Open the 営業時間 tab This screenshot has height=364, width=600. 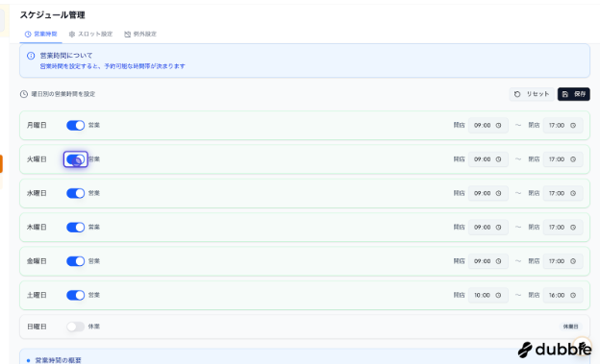41,34
